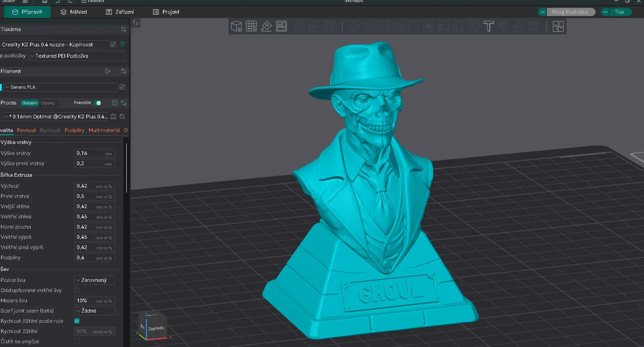
Task: Toggle the Pokročilé advanced mode switch
Action: coord(98,103)
